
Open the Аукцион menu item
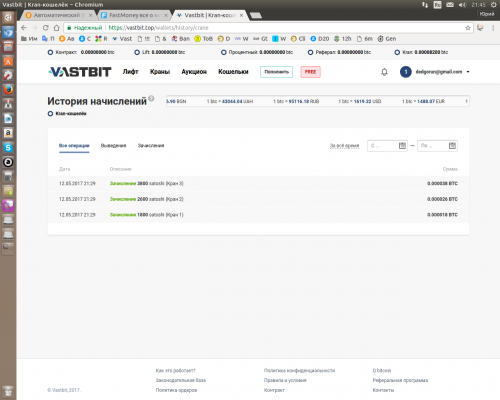[x=194, y=72]
